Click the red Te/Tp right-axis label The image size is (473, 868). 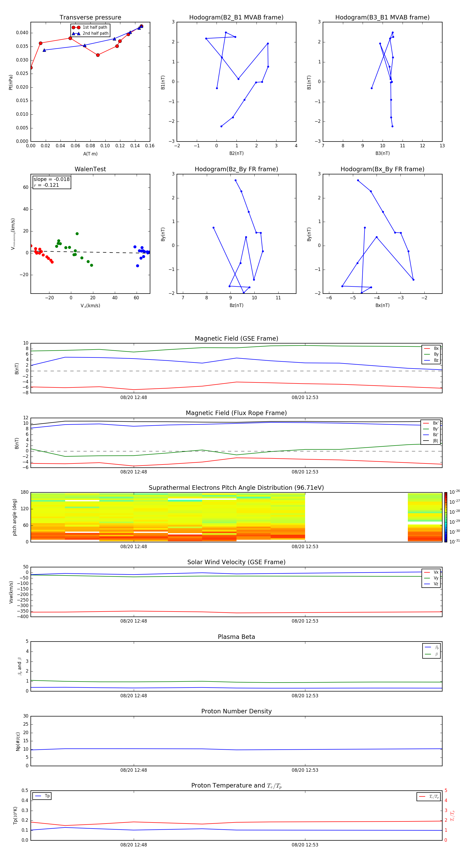click(x=453, y=815)
